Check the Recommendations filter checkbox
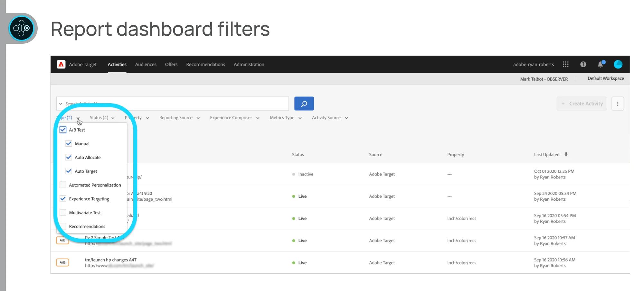This screenshot has width=644, height=291. 63,226
